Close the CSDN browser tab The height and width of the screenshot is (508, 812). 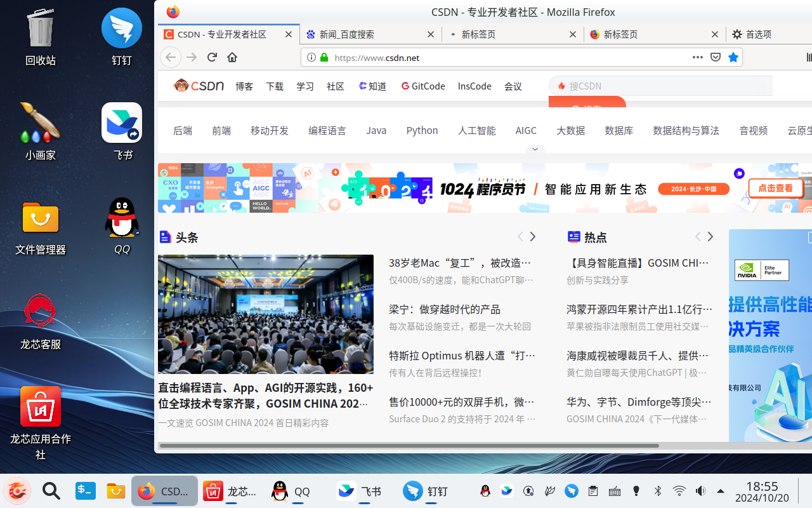pyautogui.click(x=289, y=34)
